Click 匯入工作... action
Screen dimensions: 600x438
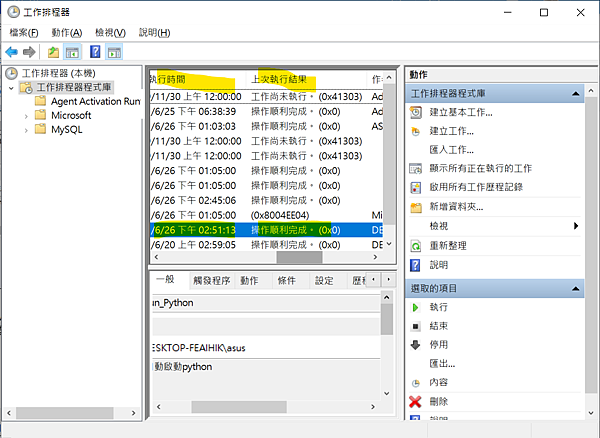(x=452, y=150)
